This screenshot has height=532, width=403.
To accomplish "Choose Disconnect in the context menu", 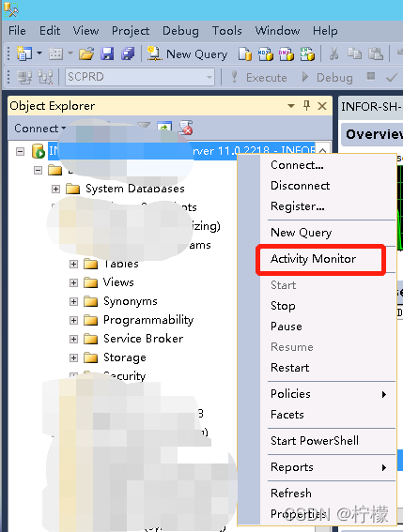I will [300, 186].
